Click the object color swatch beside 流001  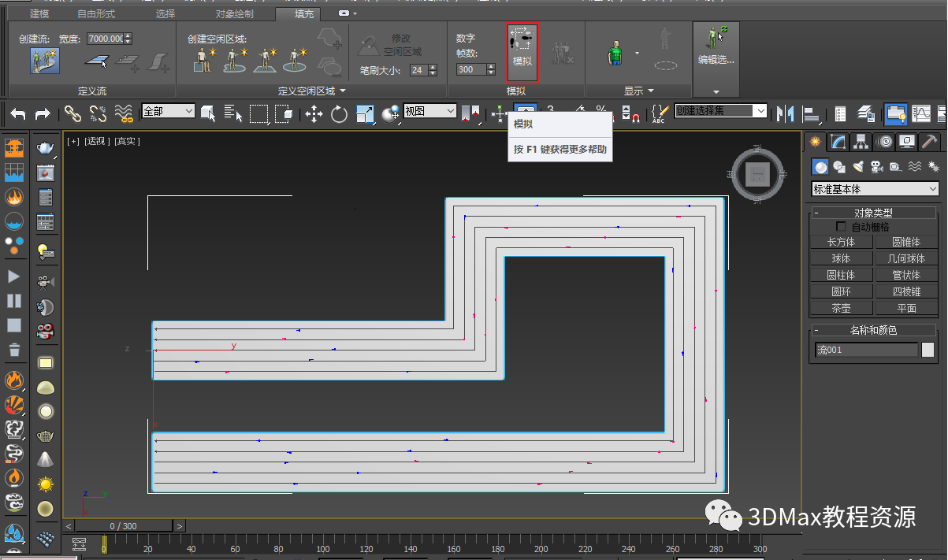click(x=928, y=350)
